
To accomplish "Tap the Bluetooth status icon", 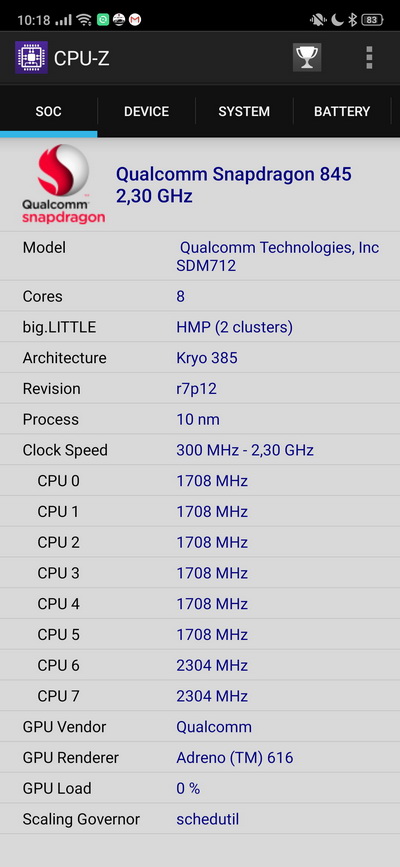I will pyautogui.click(x=352, y=20).
